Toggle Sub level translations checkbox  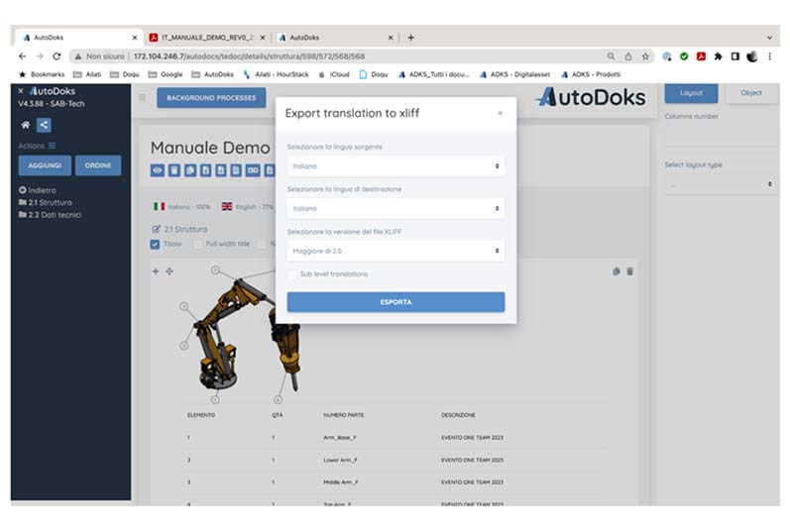[x=291, y=274]
